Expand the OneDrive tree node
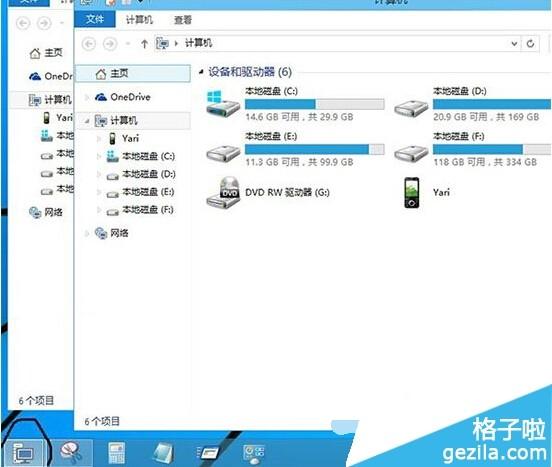Screen dimensions: 552x467 coord(87,97)
